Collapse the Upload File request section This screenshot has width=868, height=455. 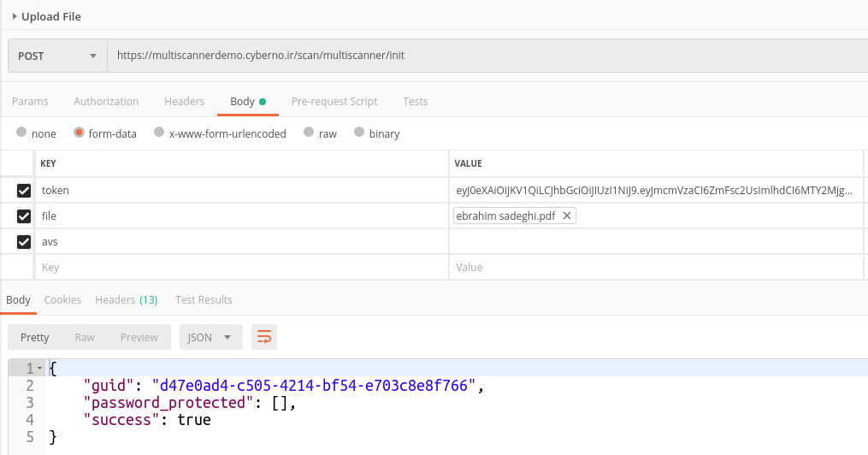pyautogui.click(x=15, y=16)
